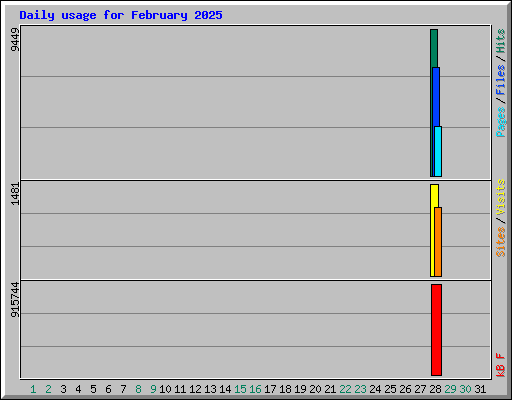This screenshot has height=400, width=512.
Task: Click day 10 on the x-axis
Action: (x=165, y=389)
